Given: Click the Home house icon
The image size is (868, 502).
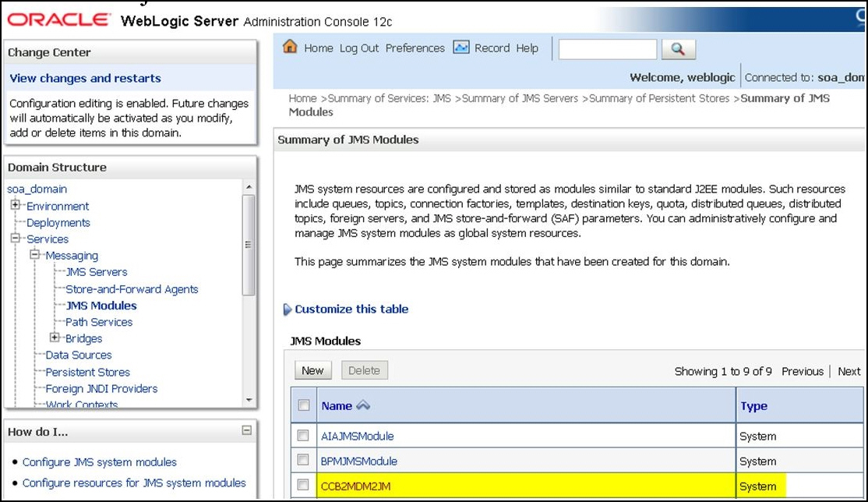Looking at the screenshot, I should pos(290,47).
